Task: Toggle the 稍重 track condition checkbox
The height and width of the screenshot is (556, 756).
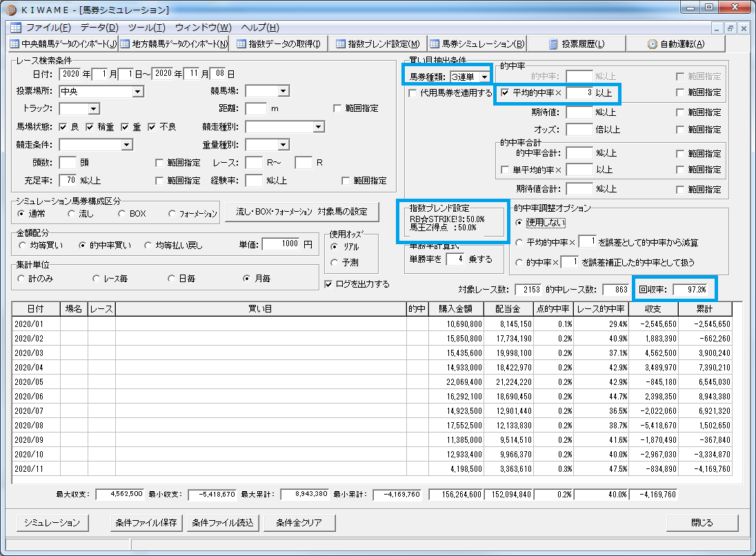Action: coord(90,127)
